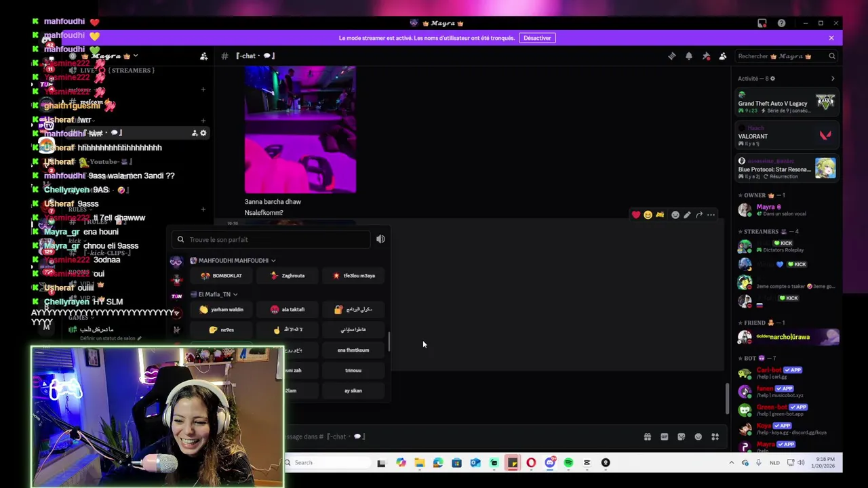Open Discord from the taskbar
This screenshot has width=868, height=488.
click(x=550, y=463)
